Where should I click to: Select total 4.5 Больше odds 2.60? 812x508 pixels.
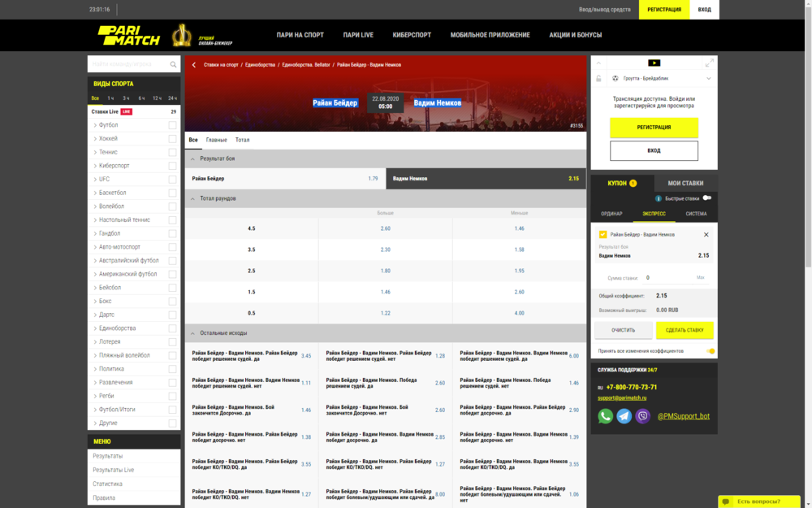pos(385,228)
